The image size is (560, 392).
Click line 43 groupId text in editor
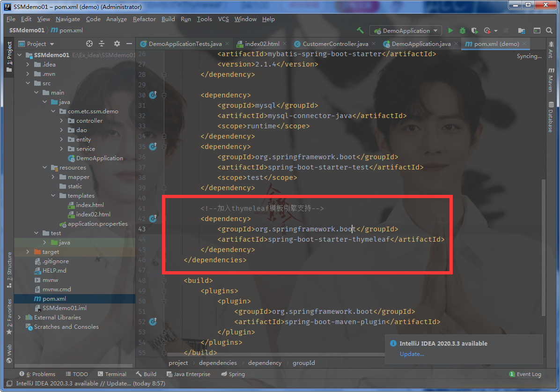point(308,229)
